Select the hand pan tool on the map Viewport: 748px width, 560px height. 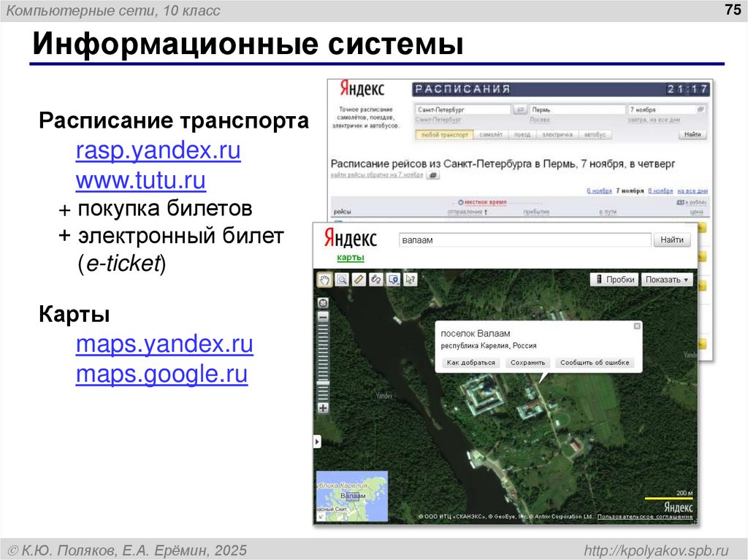325,280
